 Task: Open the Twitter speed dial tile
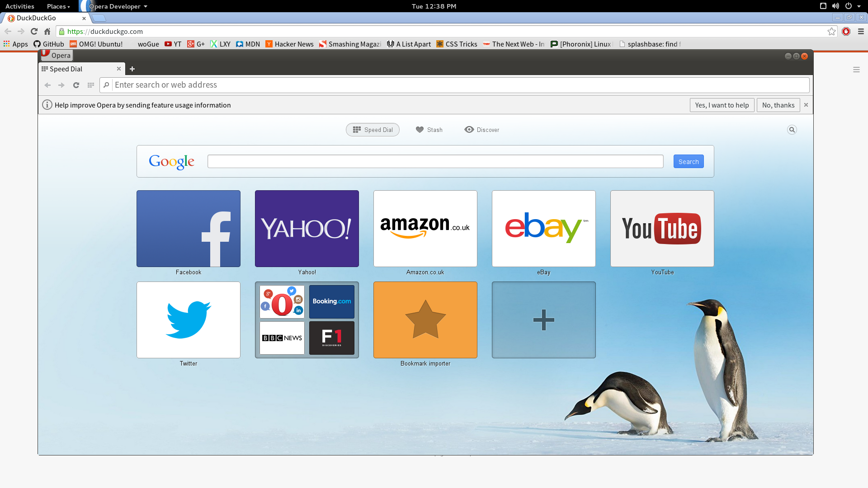point(189,320)
